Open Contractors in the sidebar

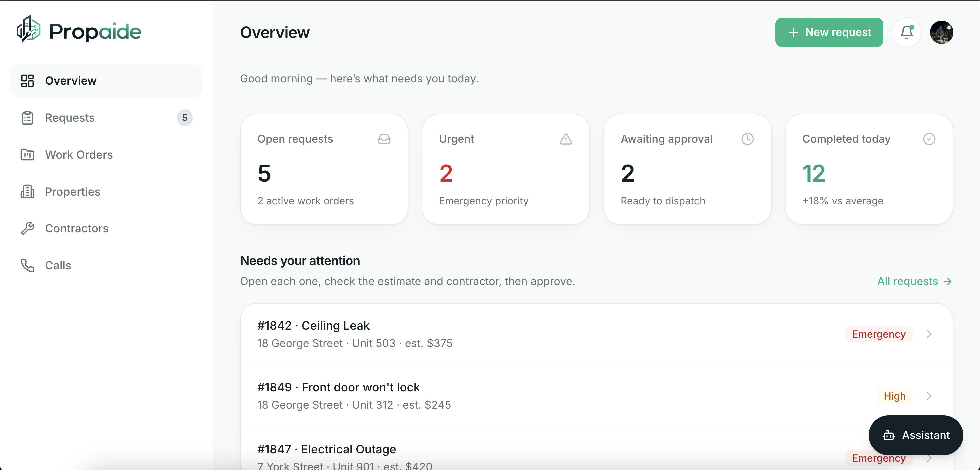(106, 228)
